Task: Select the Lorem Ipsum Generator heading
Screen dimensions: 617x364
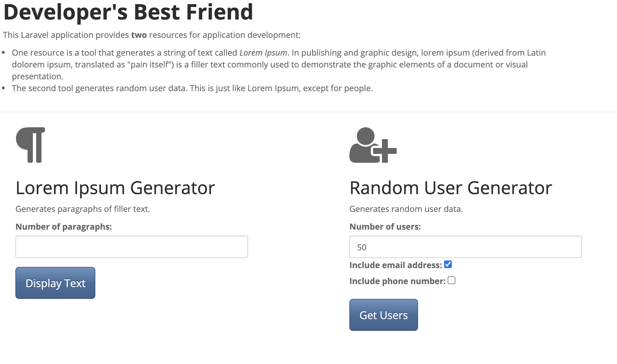Action: click(115, 188)
